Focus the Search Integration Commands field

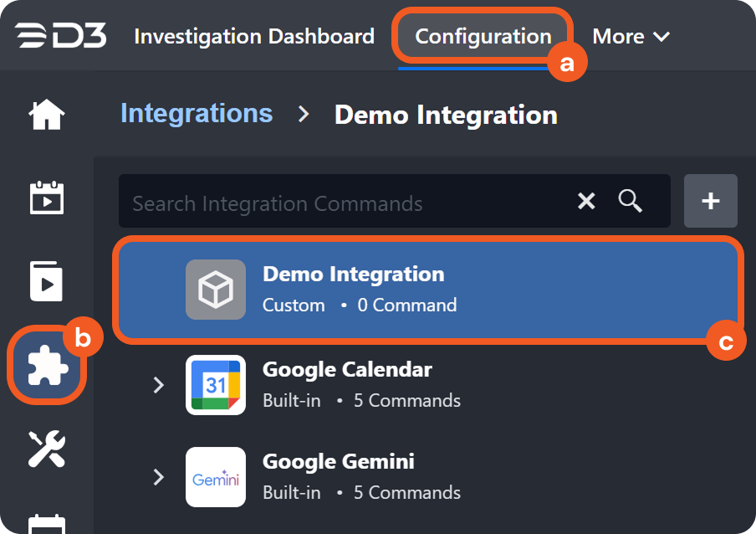(343, 203)
